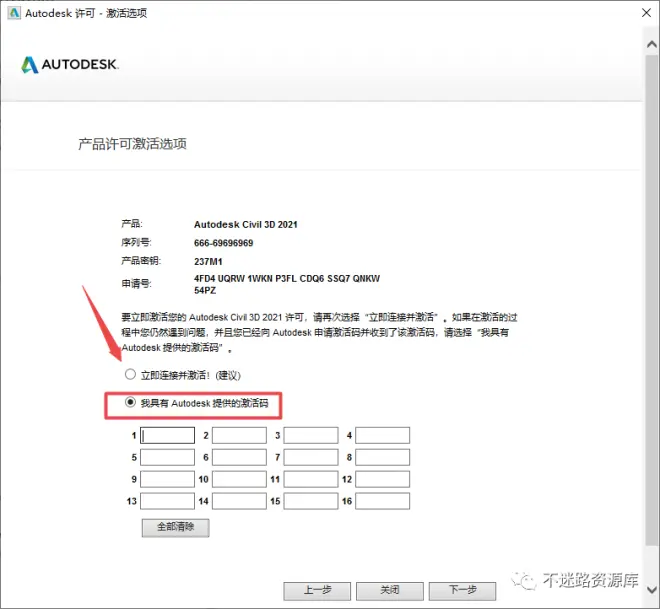Click the 全部清除 clear all button
The height and width of the screenshot is (609, 660).
tap(176, 527)
